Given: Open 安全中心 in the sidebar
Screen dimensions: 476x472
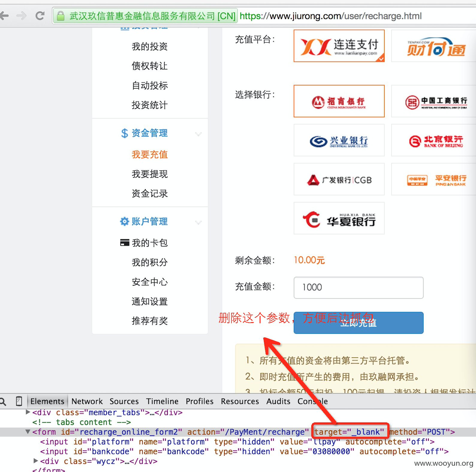Looking at the screenshot, I should tap(150, 282).
